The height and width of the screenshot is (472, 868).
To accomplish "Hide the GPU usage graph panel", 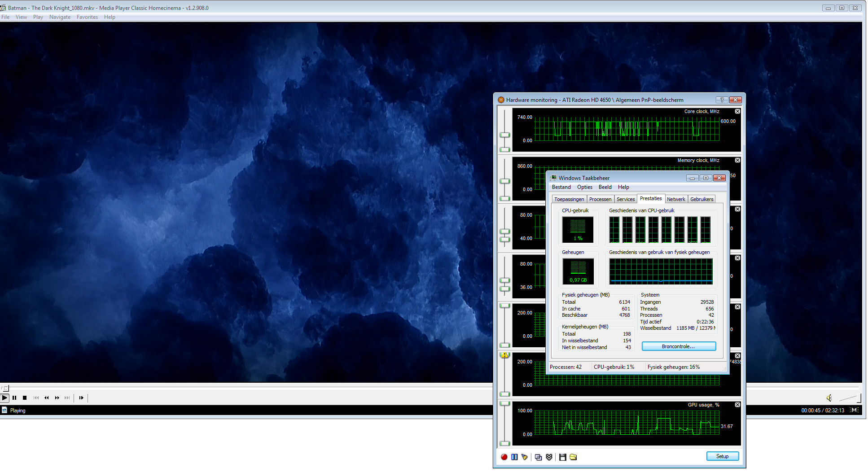I will tap(737, 405).
